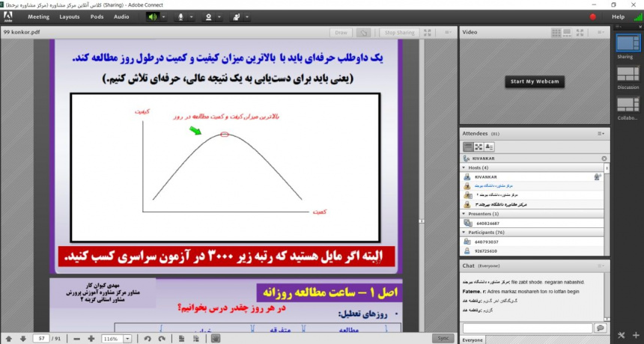644x344 pixels.
Task: Open the Meeting menu
Action: [x=39, y=16]
